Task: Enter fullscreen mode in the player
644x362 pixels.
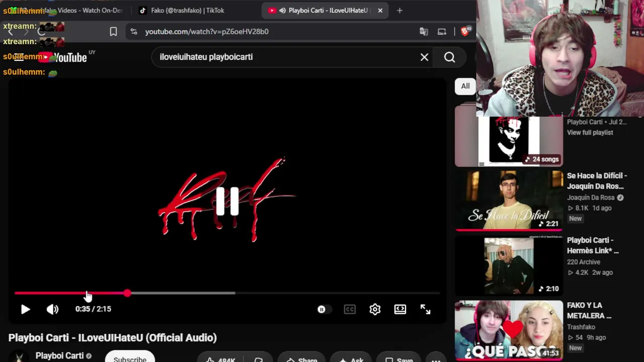Action: (425, 309)
